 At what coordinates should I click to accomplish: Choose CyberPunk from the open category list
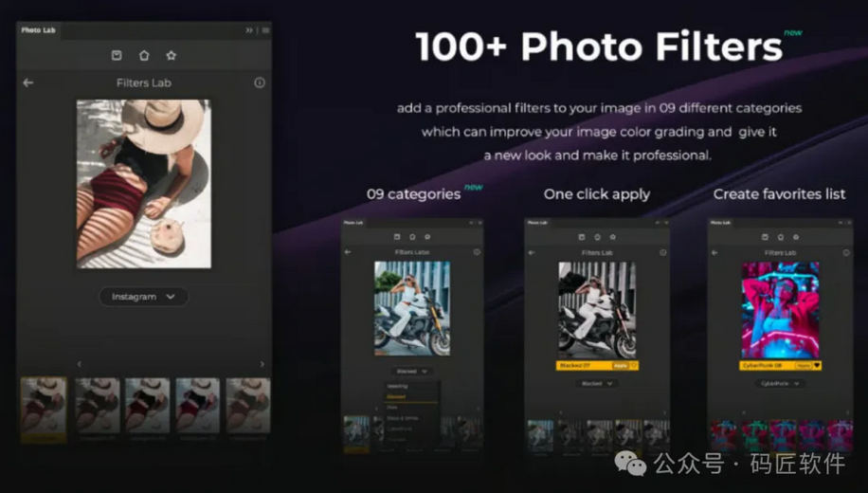point(399,429)
